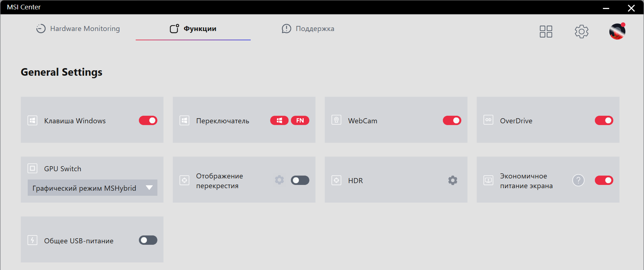
Task: Click the General Settings heading
Action: [x=62, y=72]
